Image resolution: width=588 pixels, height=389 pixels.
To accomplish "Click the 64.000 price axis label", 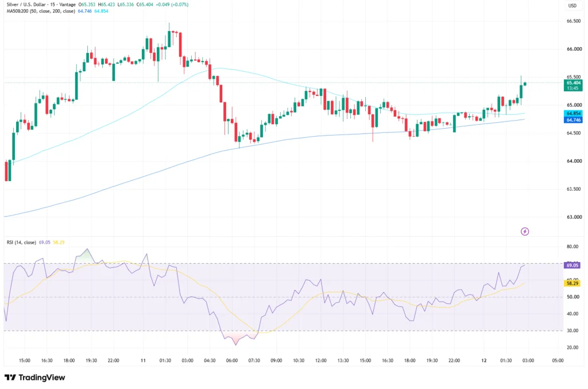I will pyautogui.click(x=574, y=161).
